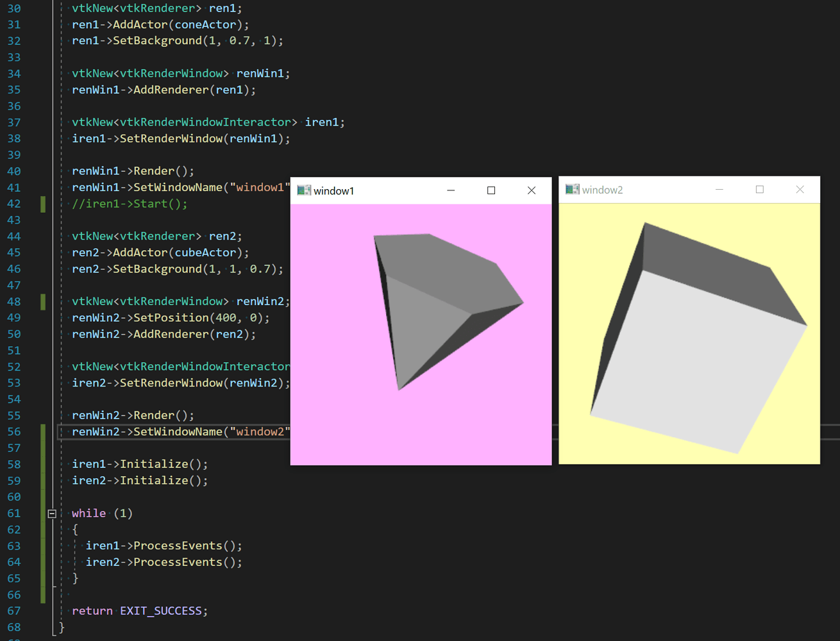Click the return EXIT_SUCCESS statement

[x=140, y=610]
